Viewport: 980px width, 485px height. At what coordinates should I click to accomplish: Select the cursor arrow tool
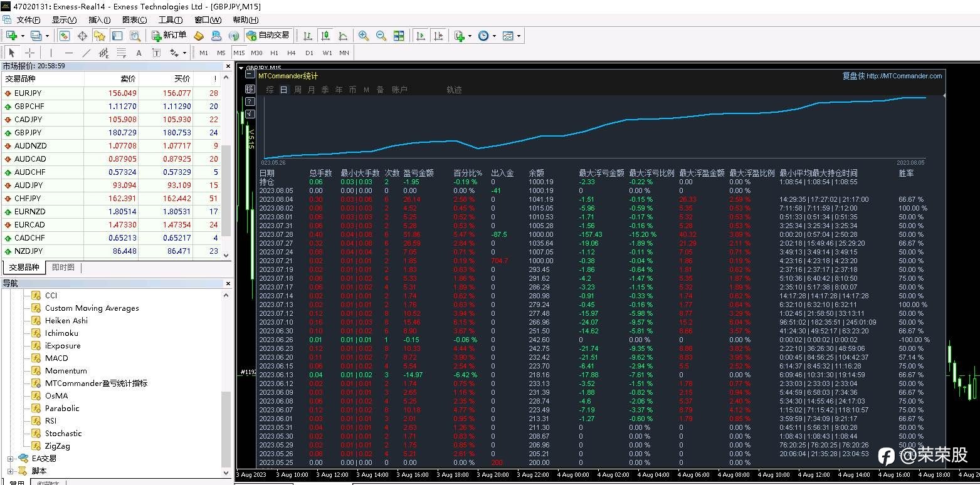point(12,53)
